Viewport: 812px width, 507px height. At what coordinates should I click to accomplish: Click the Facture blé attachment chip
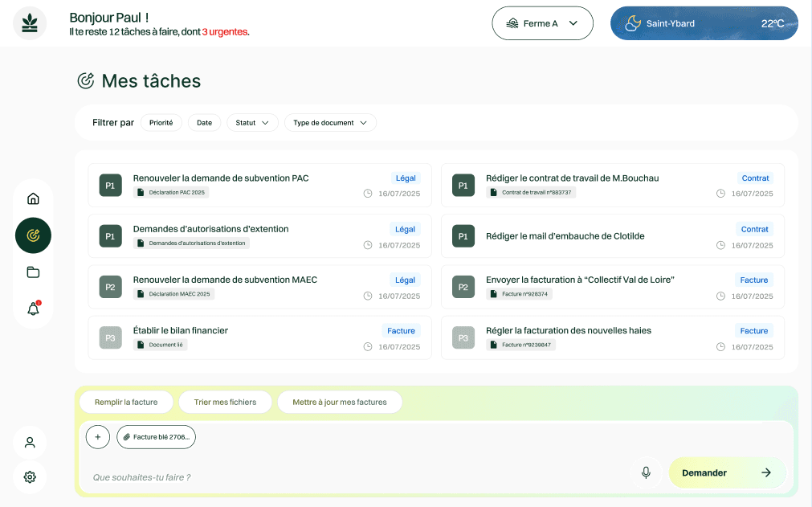coord(156,437)
